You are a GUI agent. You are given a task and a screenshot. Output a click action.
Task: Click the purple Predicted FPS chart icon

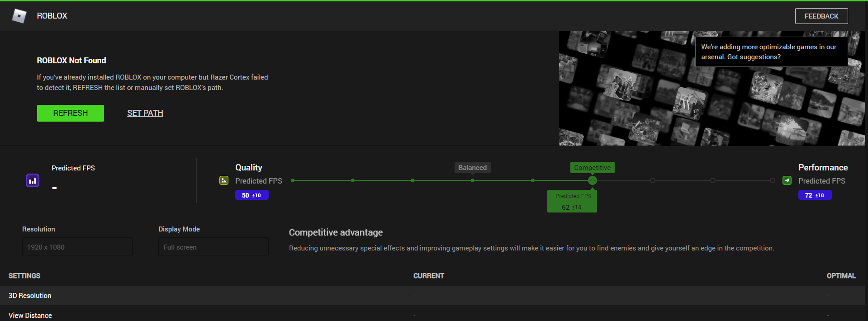coord(33,180)
